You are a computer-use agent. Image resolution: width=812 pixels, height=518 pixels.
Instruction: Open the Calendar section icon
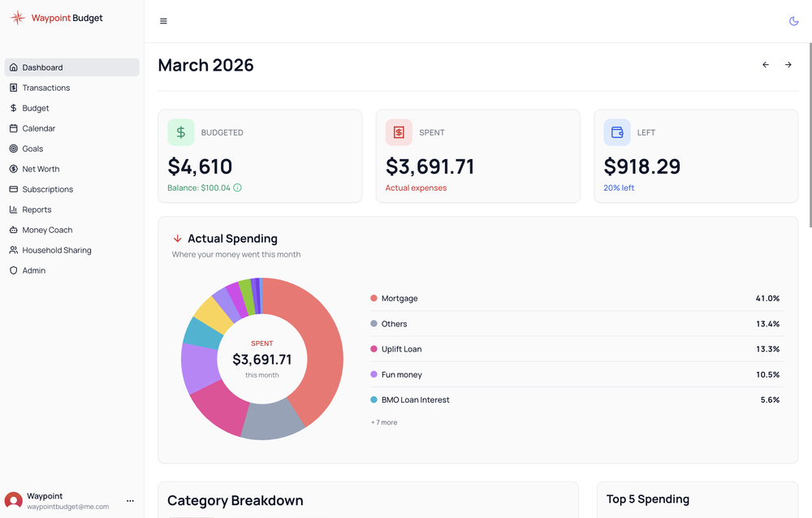click(x=13, y=128)
